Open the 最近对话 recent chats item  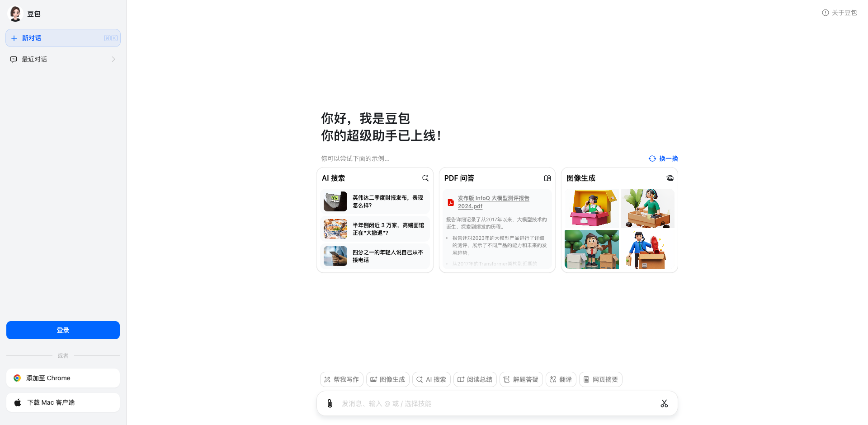pyautogui.click(x=63, y=59)
